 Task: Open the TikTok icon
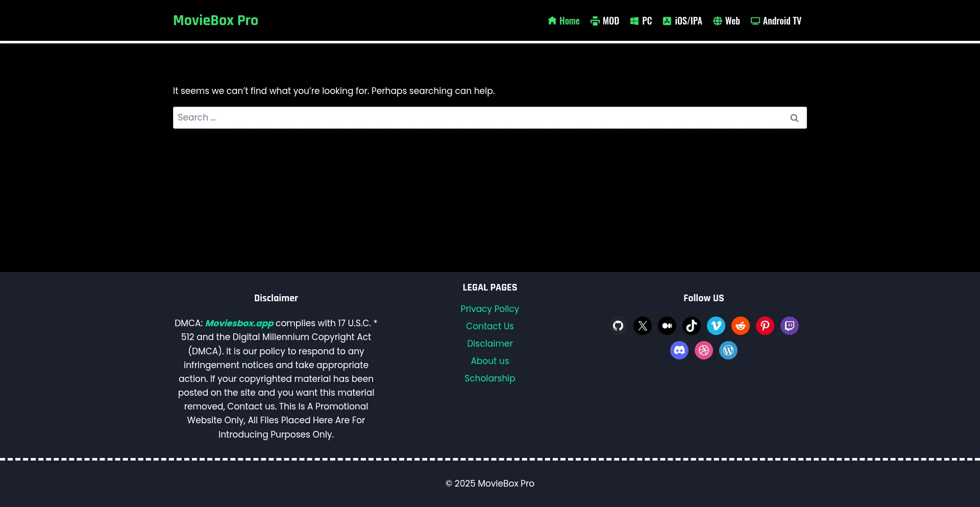(691, 326)
